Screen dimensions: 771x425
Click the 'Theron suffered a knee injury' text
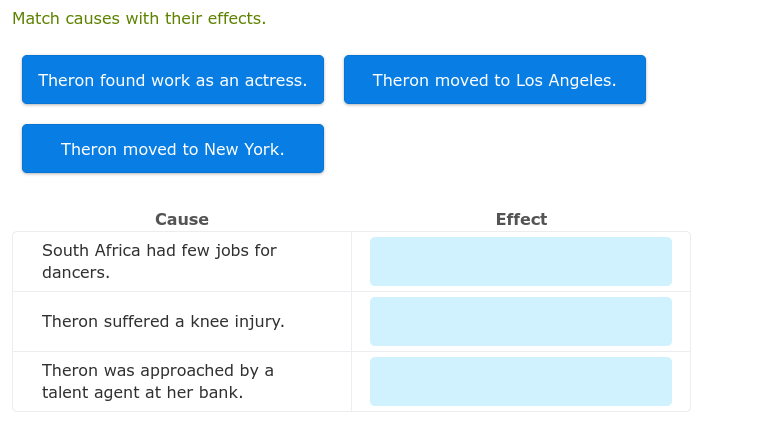point(163,321)
